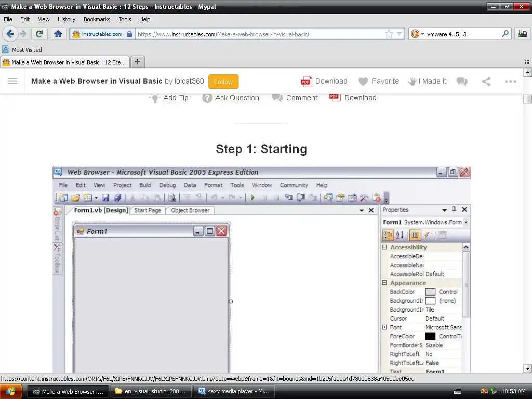Open the list all tabs button
This screenshot has width=532, height=399.
[x=527, y=62]
